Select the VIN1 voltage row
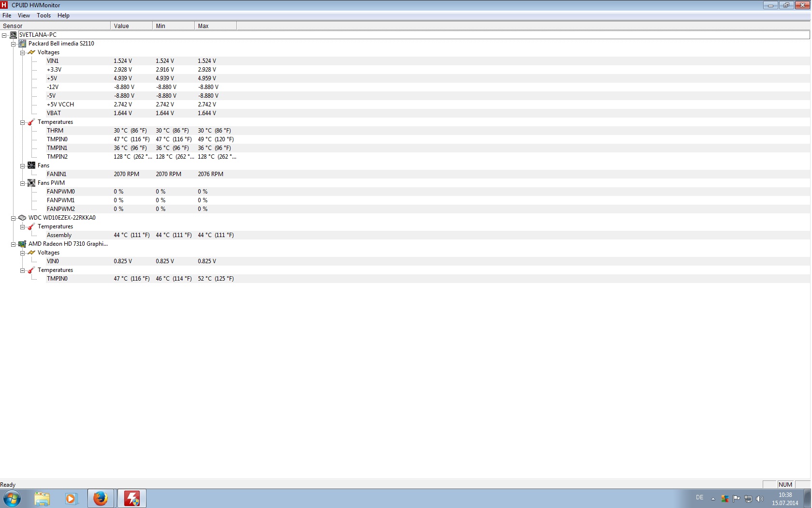 coord(427,61)
